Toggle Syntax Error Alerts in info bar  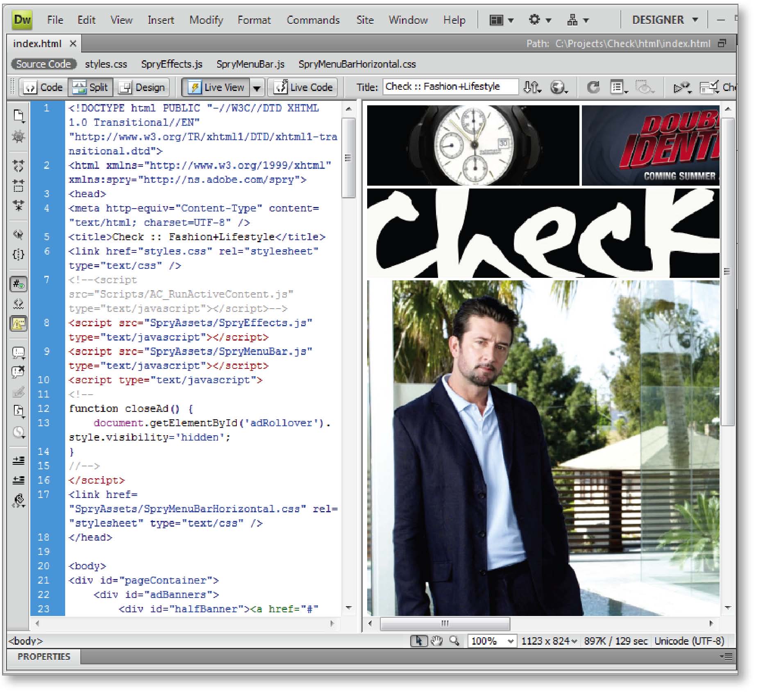coord(18,324)
